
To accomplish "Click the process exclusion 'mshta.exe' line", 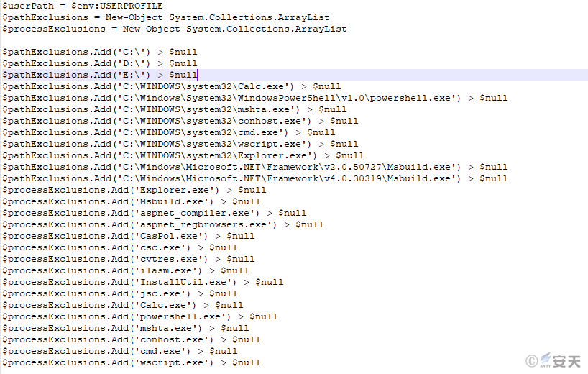I will click(126, 328).
